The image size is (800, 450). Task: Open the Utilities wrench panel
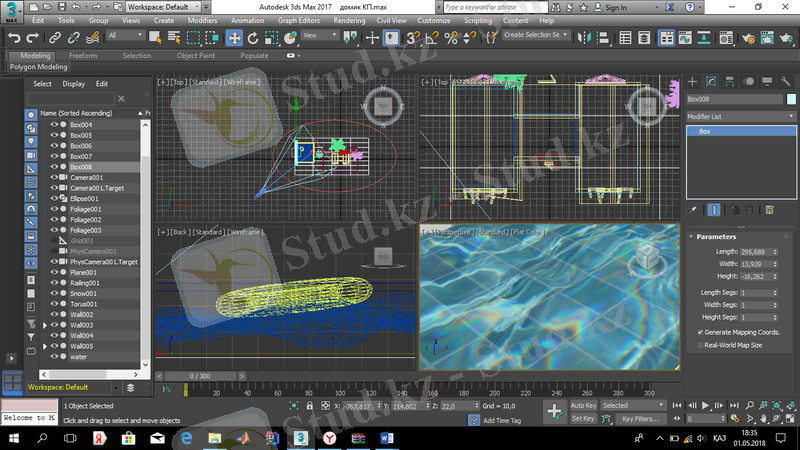(787, 81)
